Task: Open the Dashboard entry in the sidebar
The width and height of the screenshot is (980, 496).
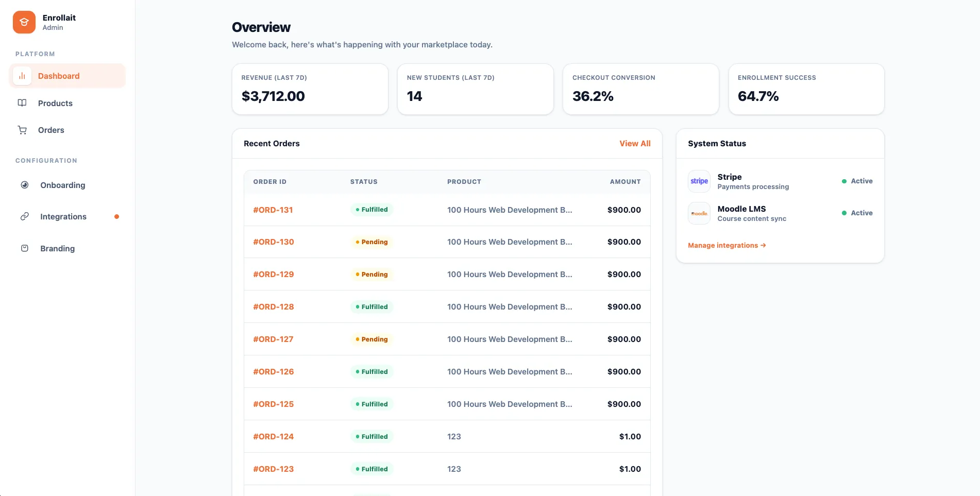Action: click(58, 76)
